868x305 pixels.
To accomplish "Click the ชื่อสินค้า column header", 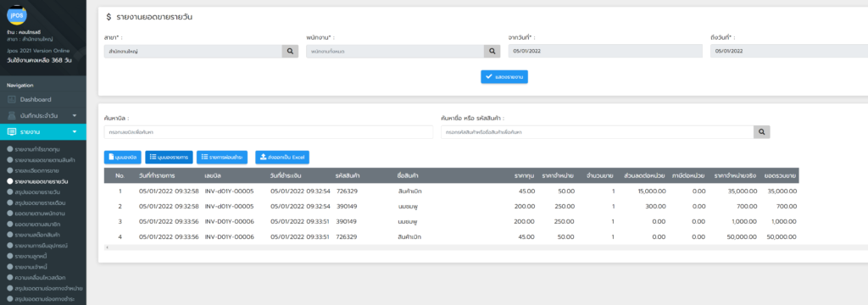I will pos(408,175).
